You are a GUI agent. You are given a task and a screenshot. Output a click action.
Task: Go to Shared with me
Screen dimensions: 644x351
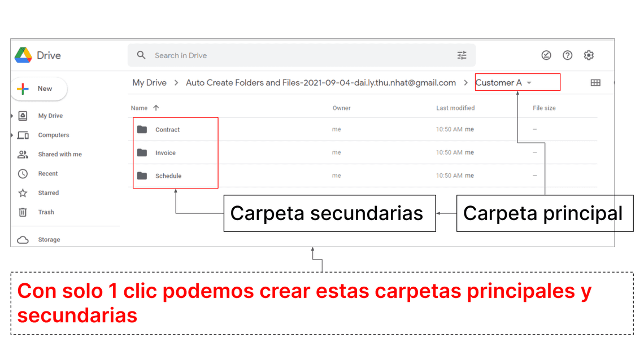tap(59, 155)
